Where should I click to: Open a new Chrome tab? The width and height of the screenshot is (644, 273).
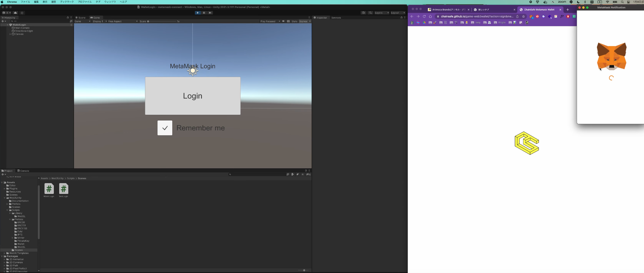pyautogui.click(x=568, y=9)
